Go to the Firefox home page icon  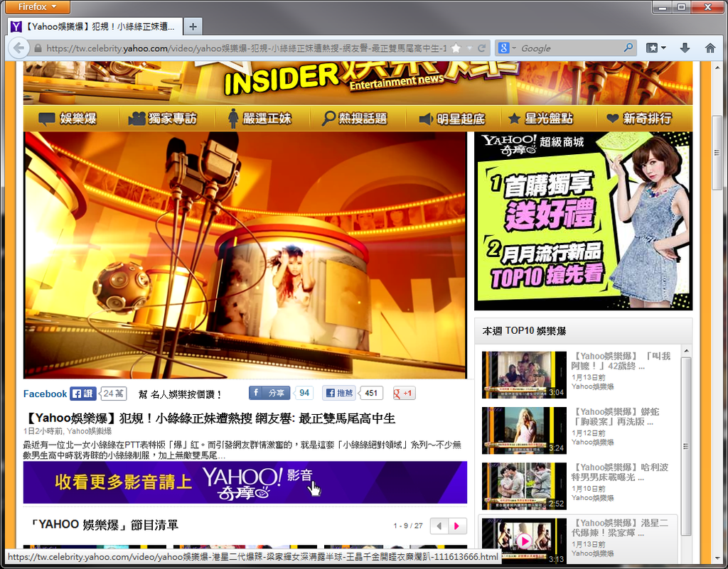click(710, 48)
